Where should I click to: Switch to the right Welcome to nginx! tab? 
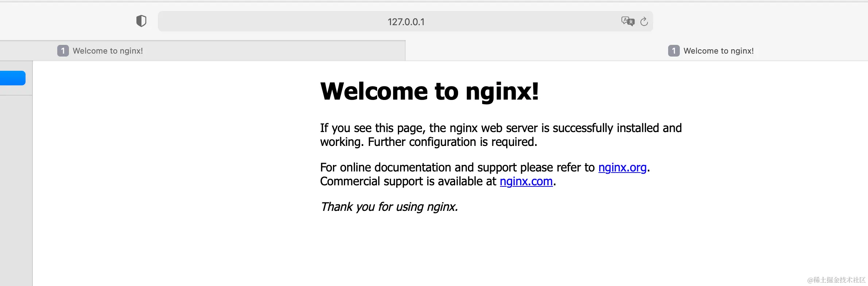[637, 51]
